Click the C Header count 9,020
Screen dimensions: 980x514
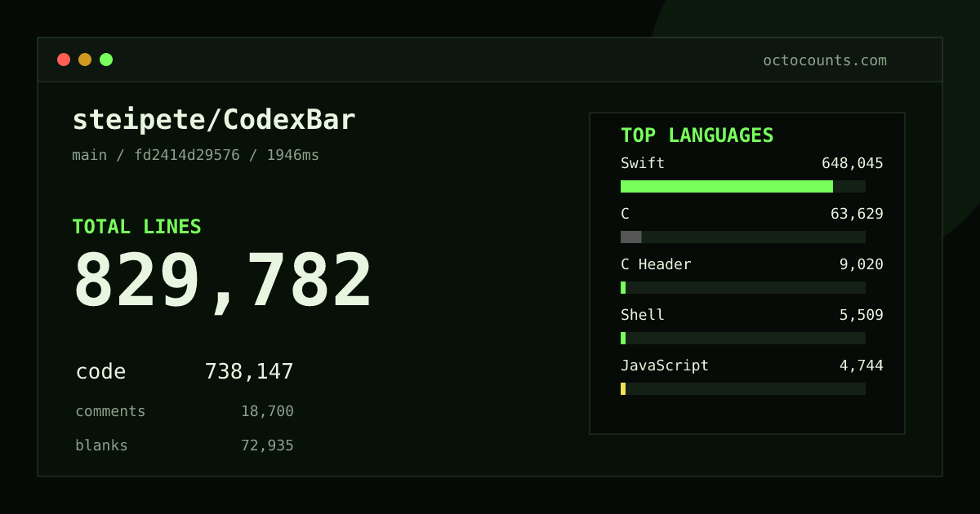[862, 264]
